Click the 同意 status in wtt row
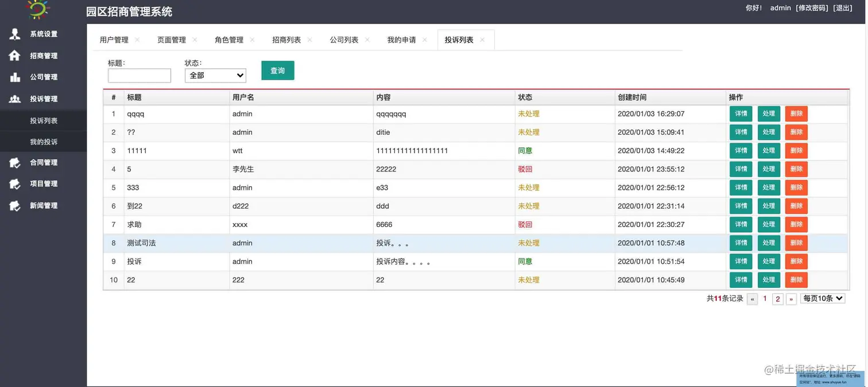This screenshot has width=868, height=387. 525,151
